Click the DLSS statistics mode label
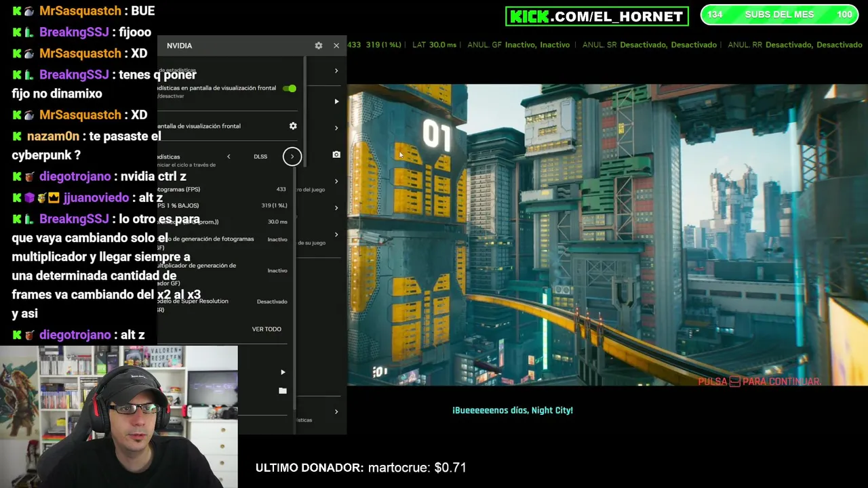868x488 pixels. coord(260,157)
